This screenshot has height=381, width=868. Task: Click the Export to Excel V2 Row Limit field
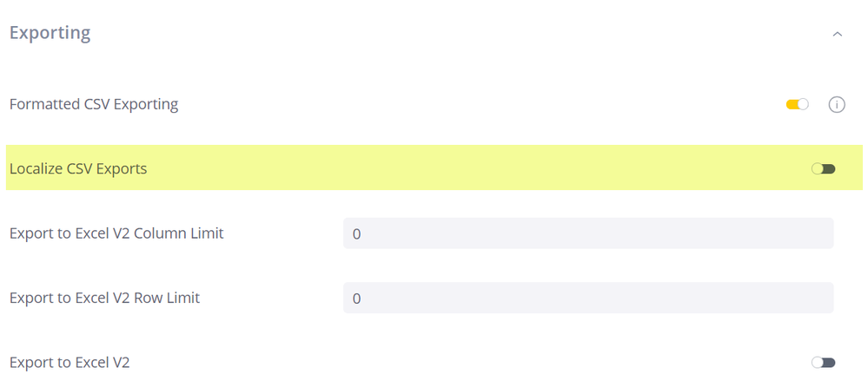pos(587,298)
